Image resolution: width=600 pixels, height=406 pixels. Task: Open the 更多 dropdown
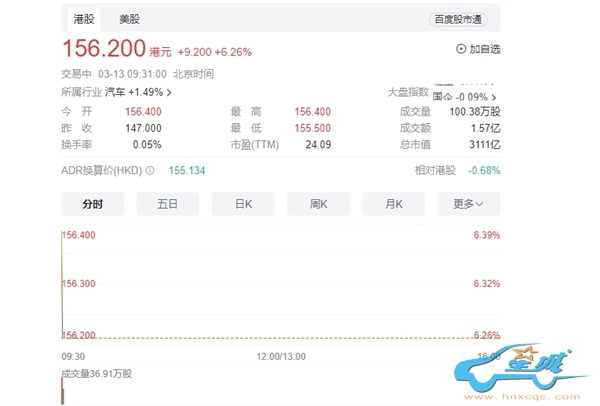[x=469, y=204]
